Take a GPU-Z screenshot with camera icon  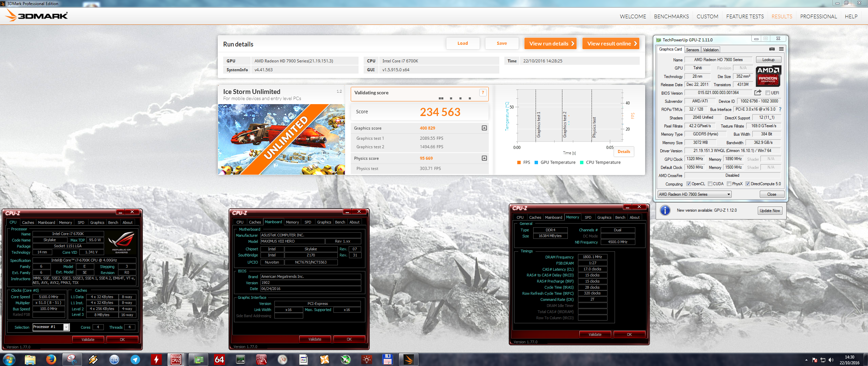[772, 49]
